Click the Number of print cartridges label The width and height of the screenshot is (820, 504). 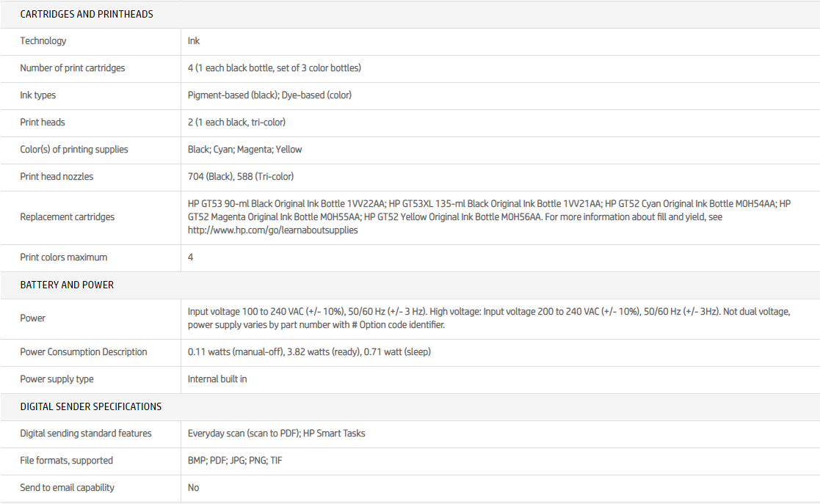click(x=73, y=68)
